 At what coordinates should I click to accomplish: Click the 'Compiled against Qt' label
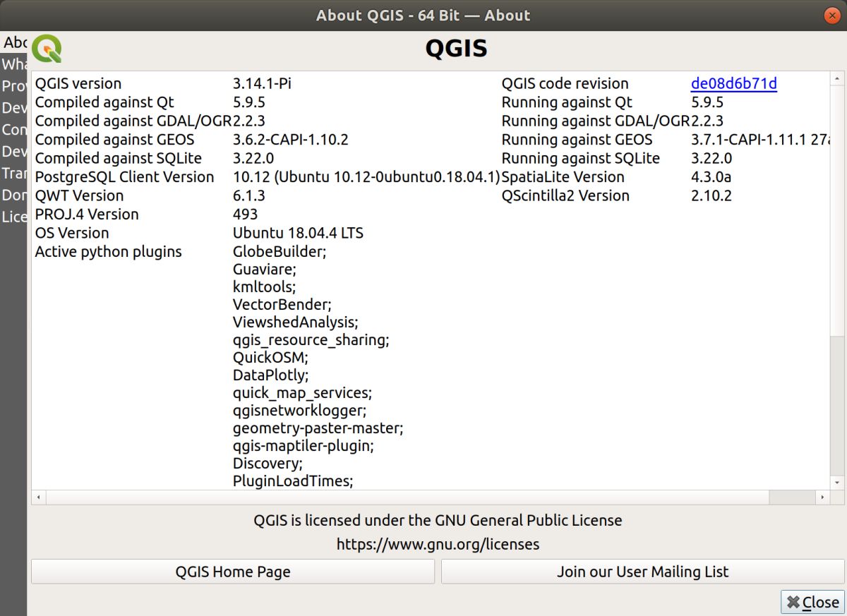(104, 102)
